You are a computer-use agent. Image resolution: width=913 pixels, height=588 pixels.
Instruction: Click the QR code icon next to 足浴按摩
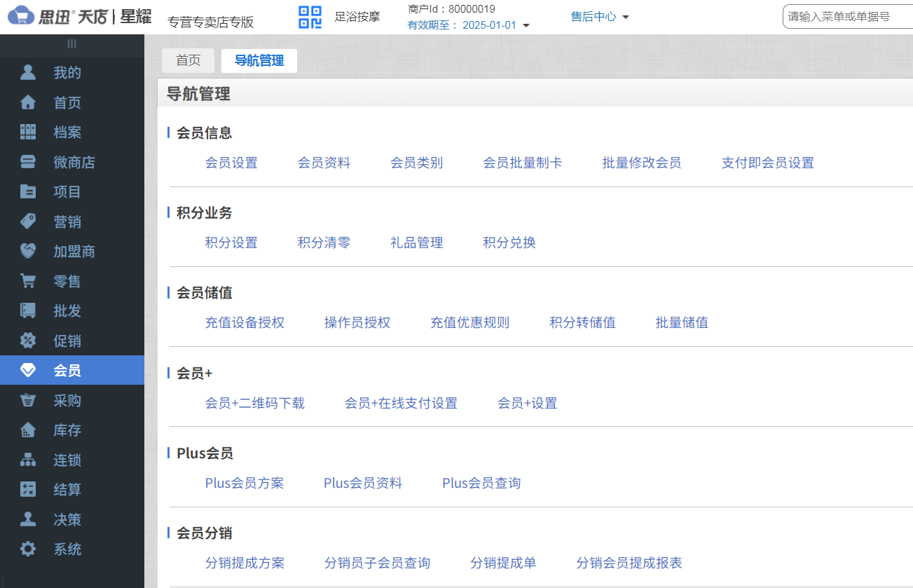click(x=309, y=17)
